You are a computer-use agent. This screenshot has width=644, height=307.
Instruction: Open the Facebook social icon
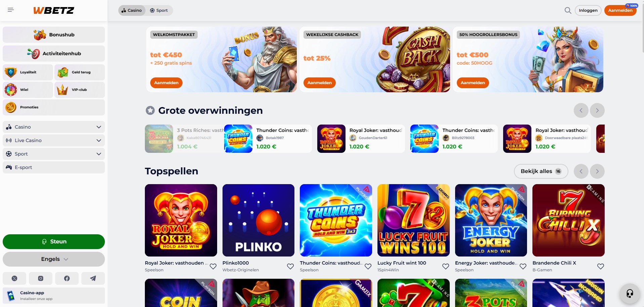(x=67, y=278)
